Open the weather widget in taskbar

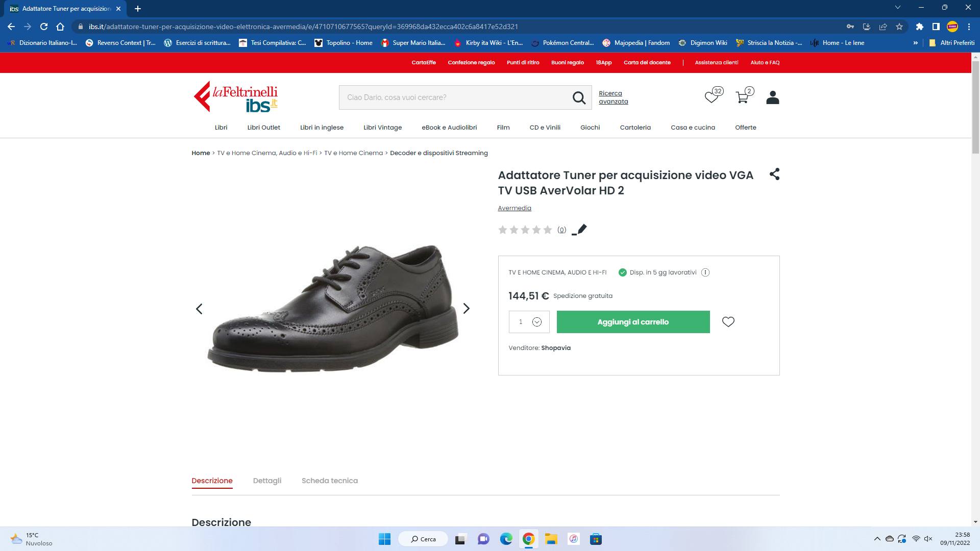pos(32,539)
